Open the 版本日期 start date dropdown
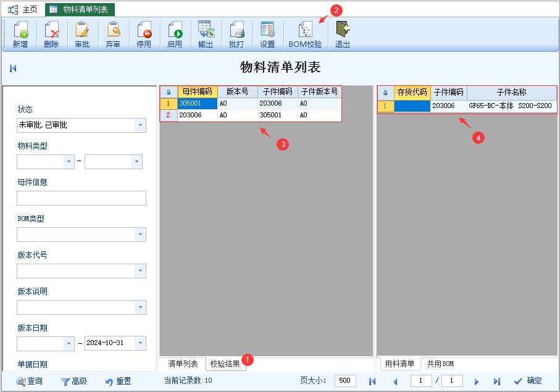The image size is (560, 392). [69, 343]
